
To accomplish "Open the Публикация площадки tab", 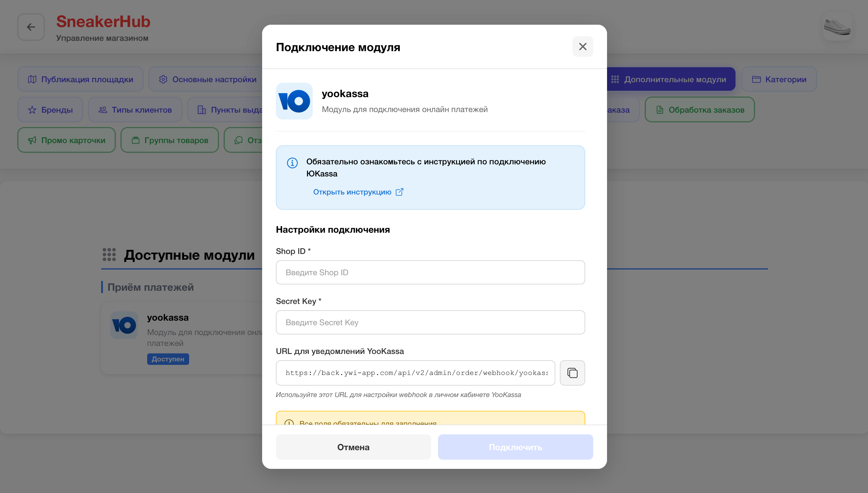I will click(x=80, y=79).
